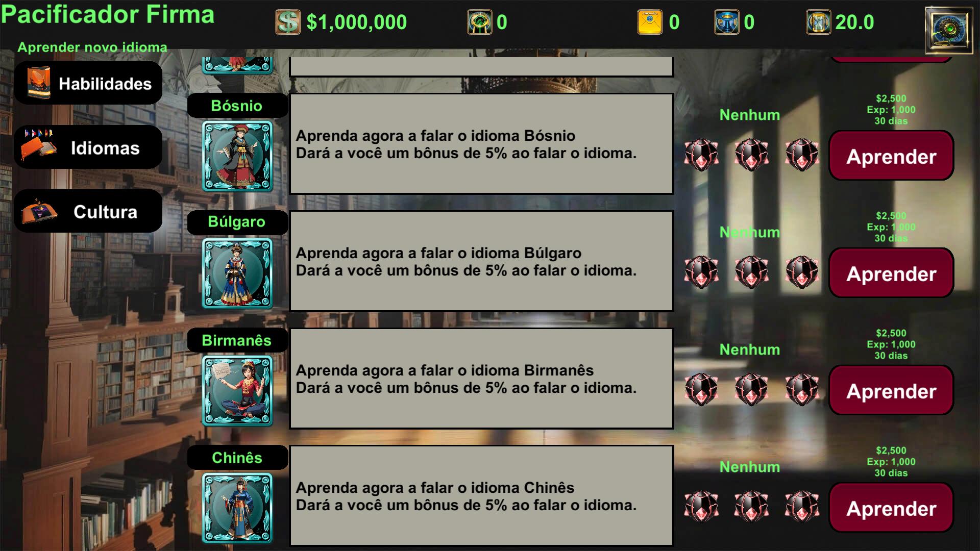This screenshot has width=980, height=551.
Task: Select the Bósnio character portrait
Action: 237,156
